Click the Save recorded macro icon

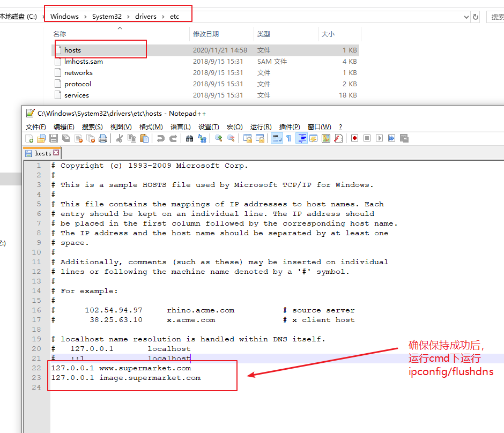[x=404, y=138]
